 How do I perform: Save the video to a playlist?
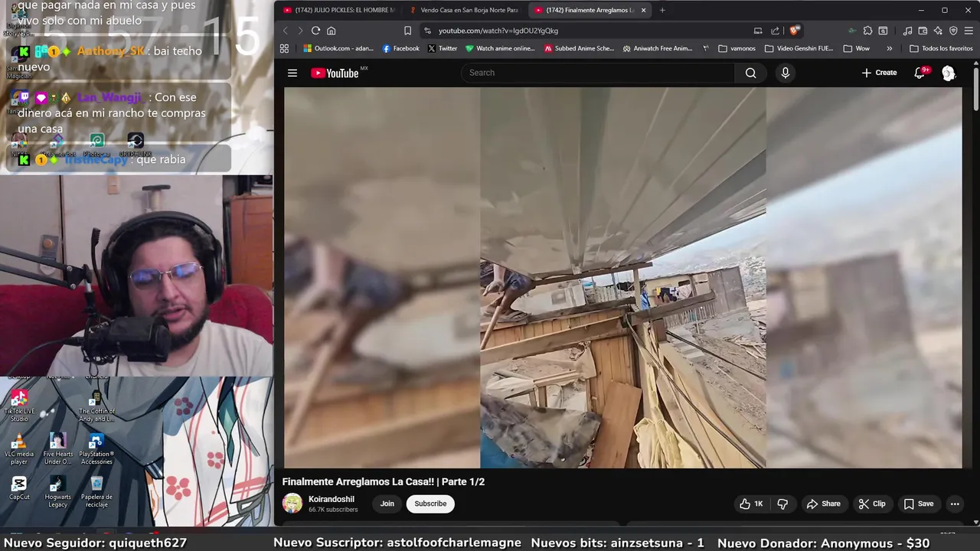(918, 504)
